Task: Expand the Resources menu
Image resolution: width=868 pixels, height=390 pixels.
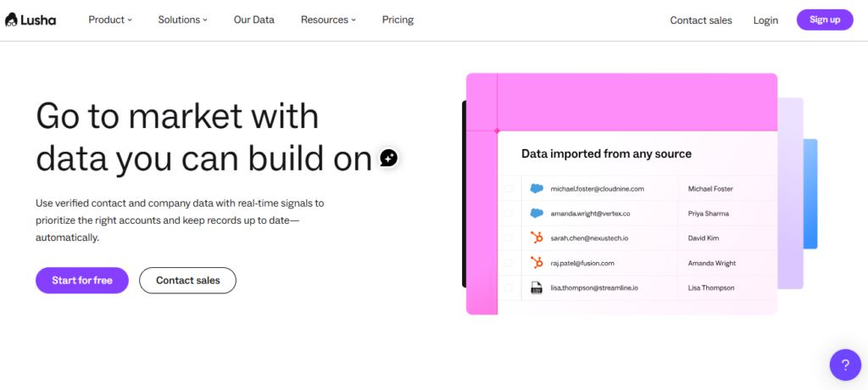Action: 328,19
